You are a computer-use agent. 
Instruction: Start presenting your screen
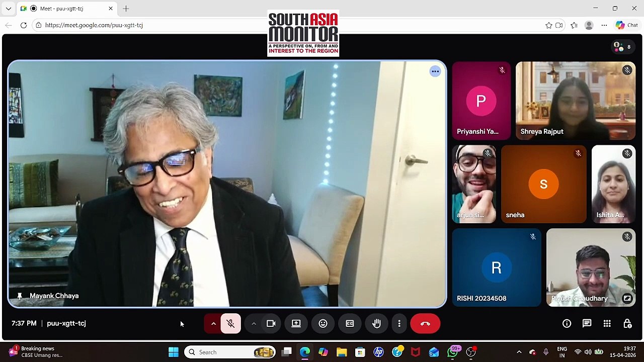[x=296, y=324]
